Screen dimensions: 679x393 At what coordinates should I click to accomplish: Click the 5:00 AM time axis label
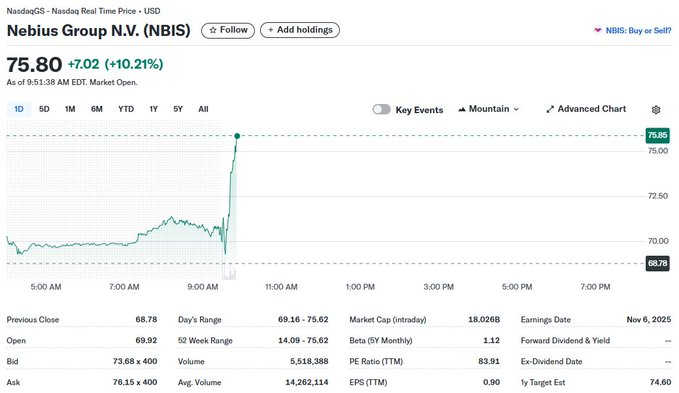point(46,287)
